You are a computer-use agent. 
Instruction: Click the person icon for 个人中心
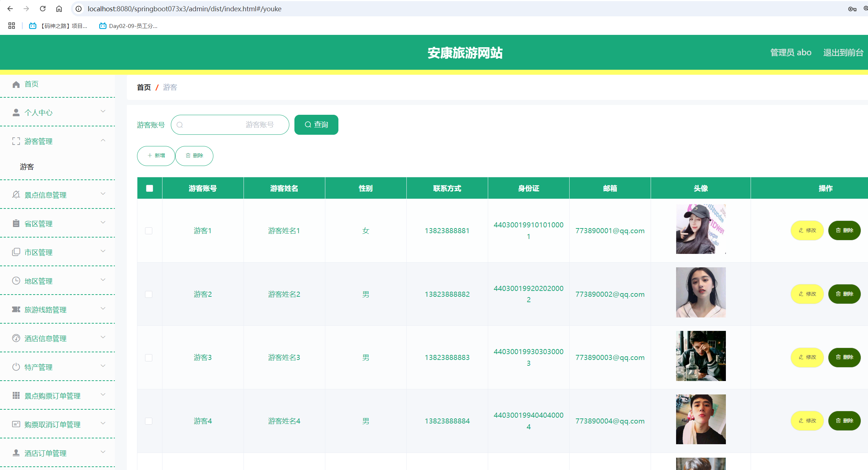[16, 112]
